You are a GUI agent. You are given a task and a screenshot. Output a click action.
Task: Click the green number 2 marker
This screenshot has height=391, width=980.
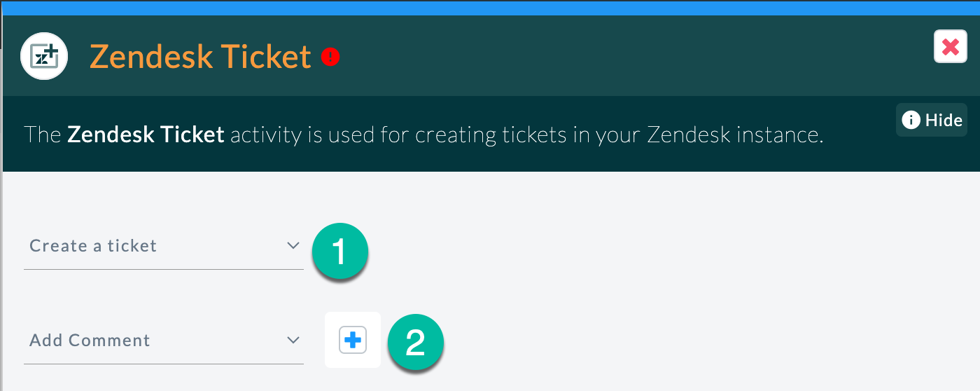pos(415,343)
